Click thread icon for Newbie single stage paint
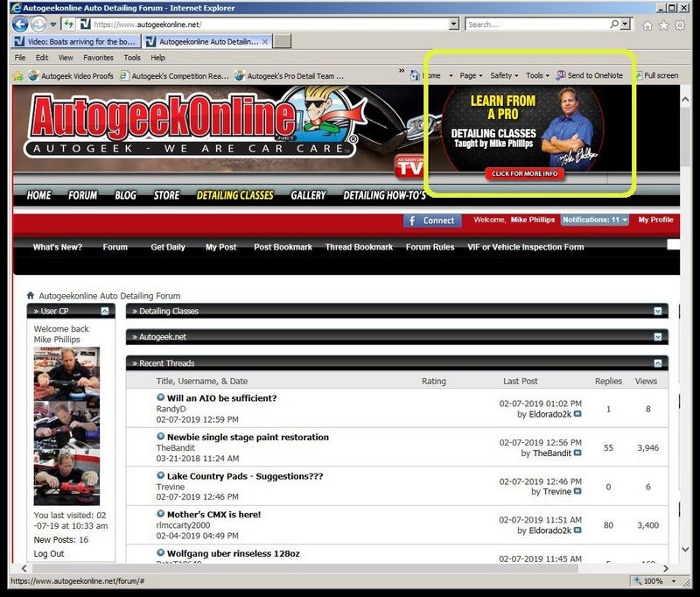 tap(161, 436)
